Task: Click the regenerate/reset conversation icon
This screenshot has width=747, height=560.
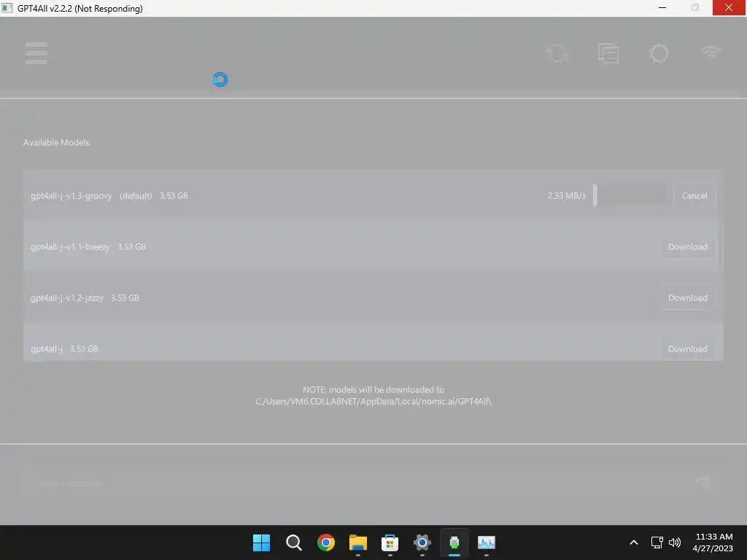Action: (557, 53)
